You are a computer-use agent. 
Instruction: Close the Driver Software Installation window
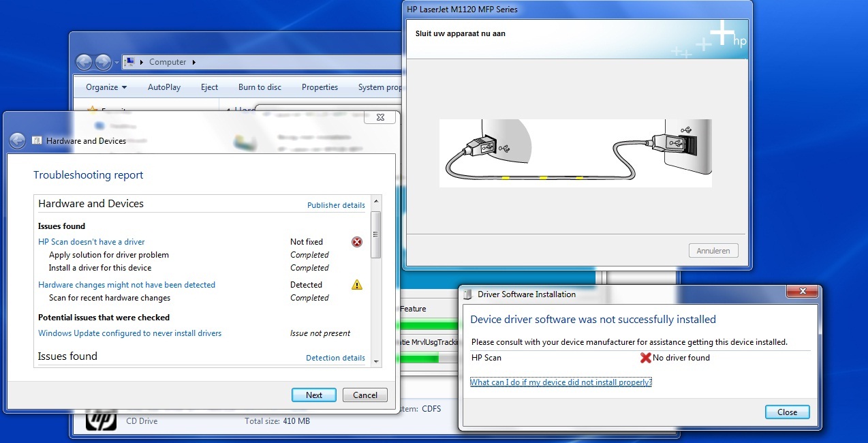(802, 292)
